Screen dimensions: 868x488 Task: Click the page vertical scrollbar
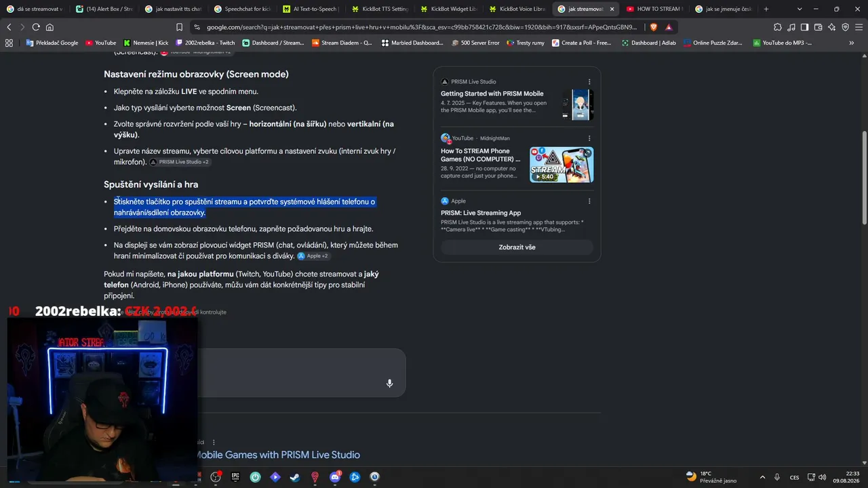point(864,178)
